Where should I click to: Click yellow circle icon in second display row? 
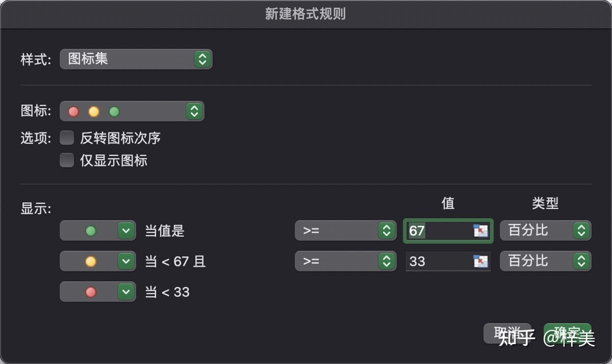tap(91, 262)
